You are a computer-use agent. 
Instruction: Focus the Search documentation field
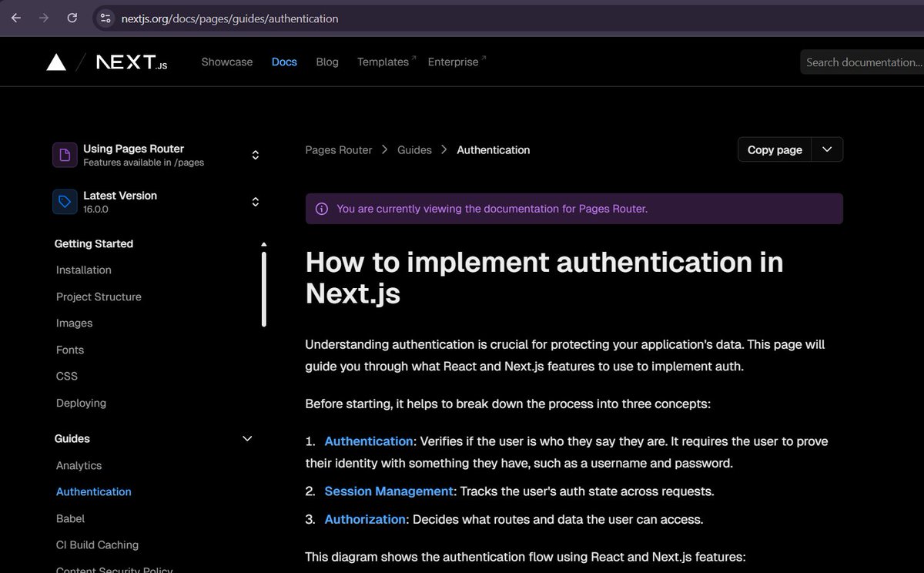(x=862, y=62)
